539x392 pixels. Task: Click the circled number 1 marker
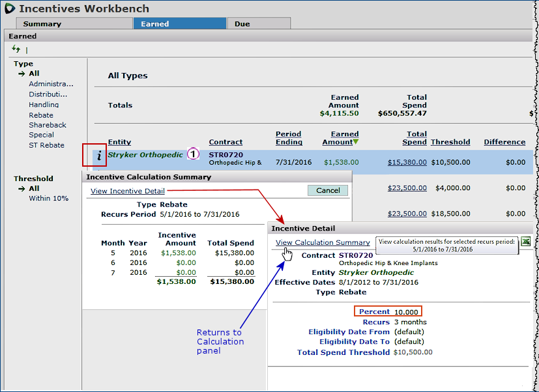tap(193, 154)
